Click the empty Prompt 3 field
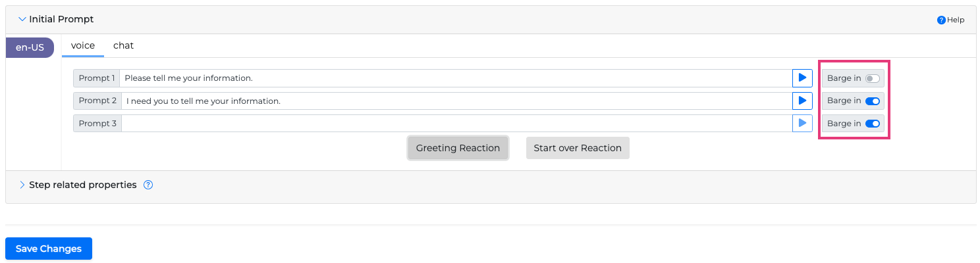This screenshot has height=263, width=980. point(456,123)
